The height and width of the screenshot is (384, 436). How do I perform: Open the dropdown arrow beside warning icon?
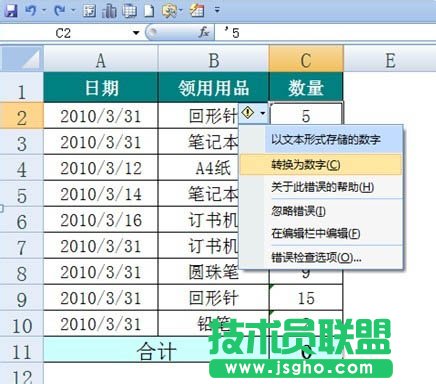point(263,113)
